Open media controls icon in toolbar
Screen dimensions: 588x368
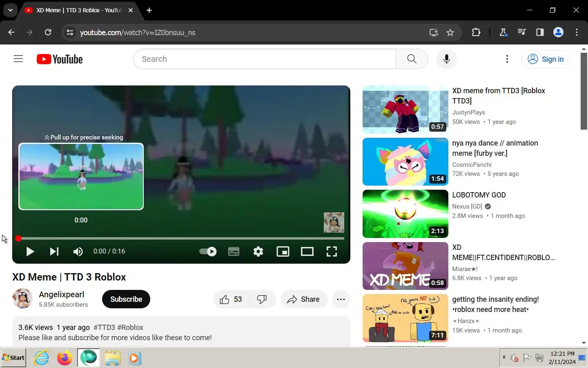pos(521,32)
